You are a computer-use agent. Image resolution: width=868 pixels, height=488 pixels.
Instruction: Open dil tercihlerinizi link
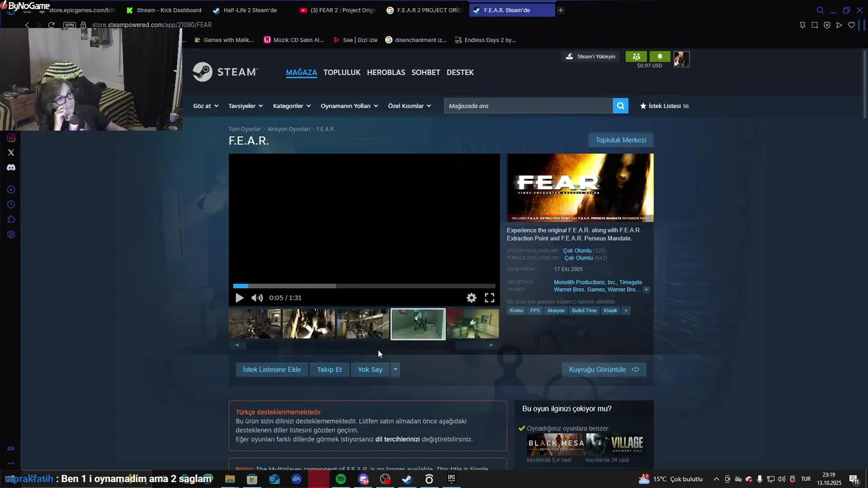[x=397, y=439]
